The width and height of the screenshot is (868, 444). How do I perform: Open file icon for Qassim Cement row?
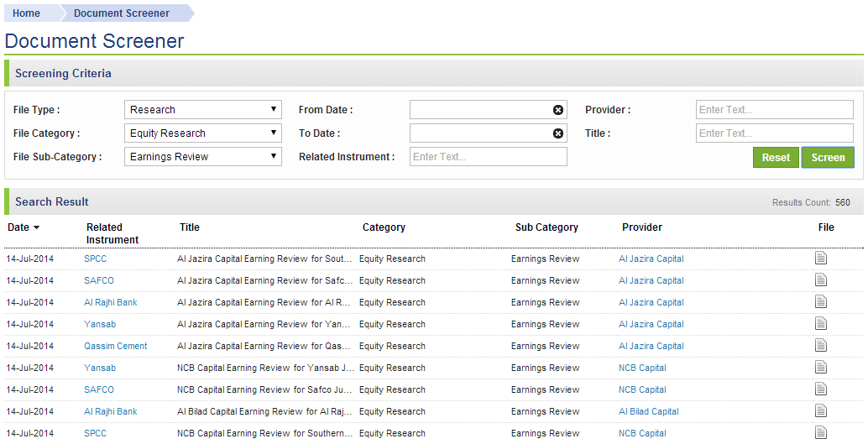[820, 346]
